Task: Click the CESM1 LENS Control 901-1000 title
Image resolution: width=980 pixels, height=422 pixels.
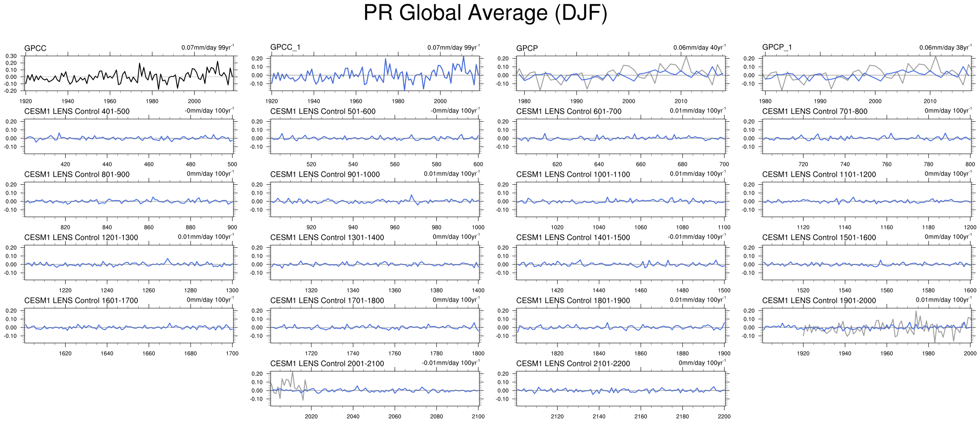Action: 325,175
